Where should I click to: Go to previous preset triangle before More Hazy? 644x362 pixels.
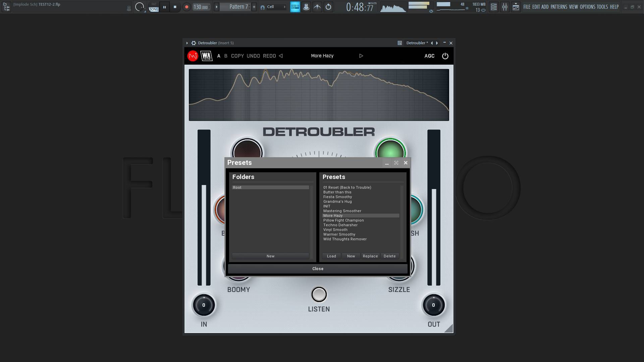[x=281, y=56]
